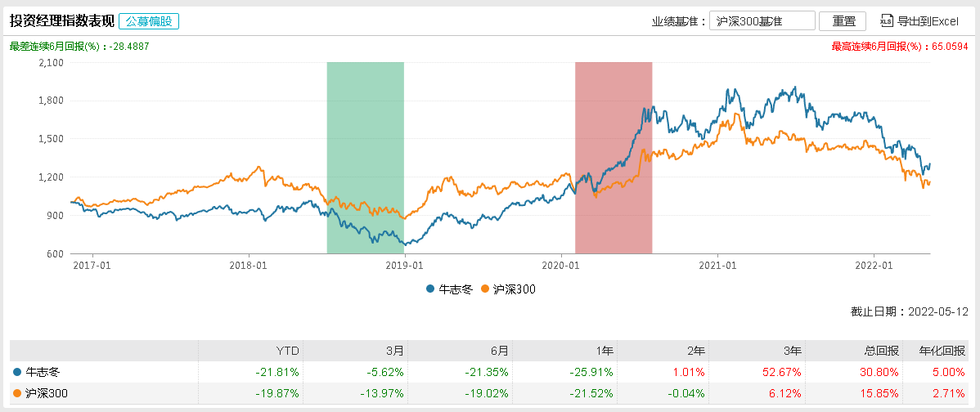Screen dimensions: 980x412
Task: Click orange dot beside 沪深300 table row
Action: (18, 393)
